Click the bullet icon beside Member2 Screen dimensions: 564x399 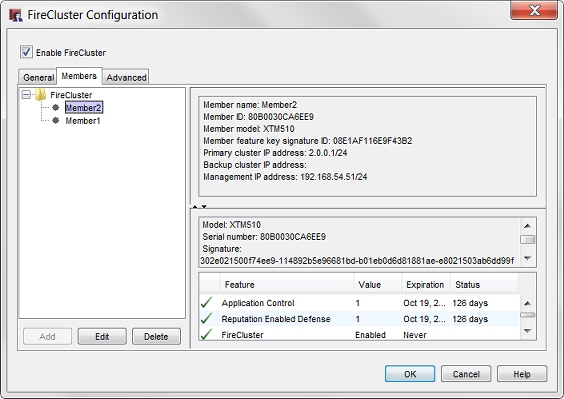click(56, 107)
